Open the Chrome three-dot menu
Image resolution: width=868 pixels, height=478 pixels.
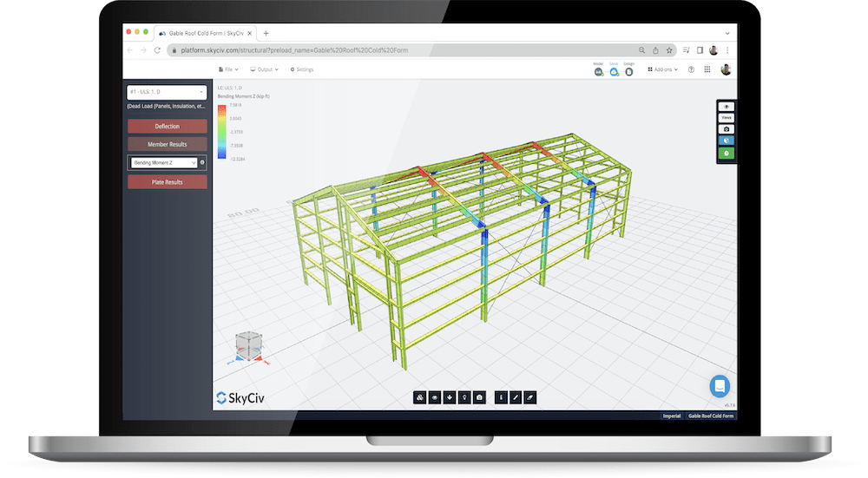click(x=727, y=50)
